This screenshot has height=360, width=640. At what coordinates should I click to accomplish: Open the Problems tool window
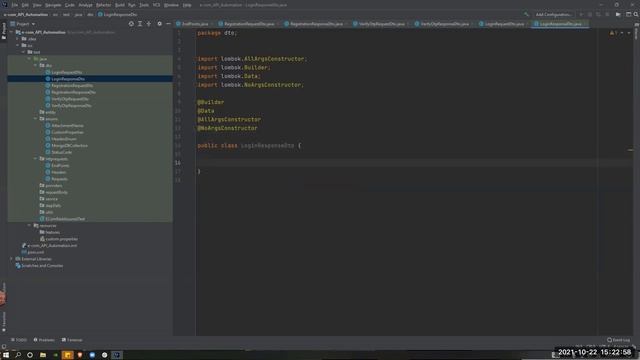pyautogui.click(x=44, y=340)
